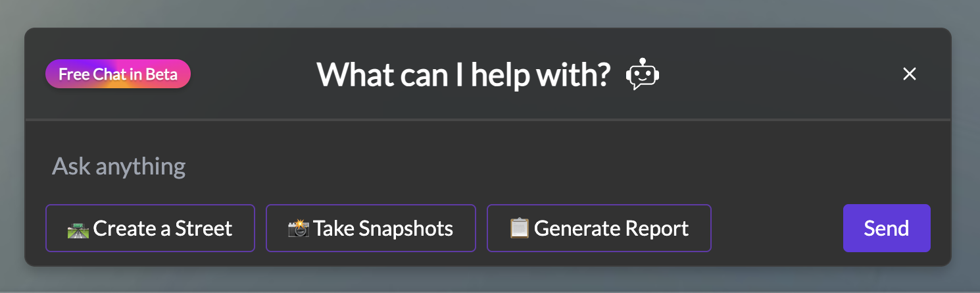This screenshot has height=293, width=980.
Task: Click the clipboard emoji on Generate Report
Action: coord(520,228)
